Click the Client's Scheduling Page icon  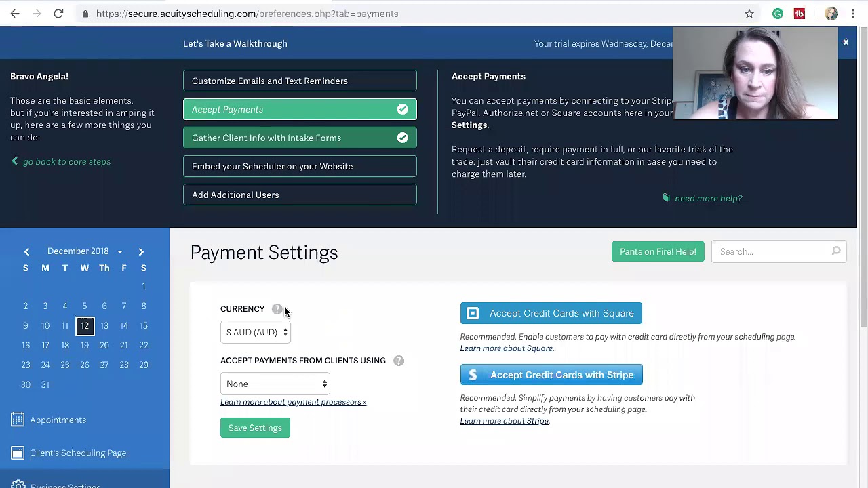(x=18, y=453)
